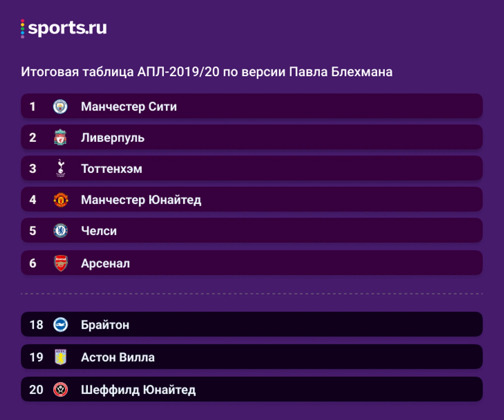The image size is (504, 420).
Task: Click the Liverpool club crest
Action: click(60, 137)
